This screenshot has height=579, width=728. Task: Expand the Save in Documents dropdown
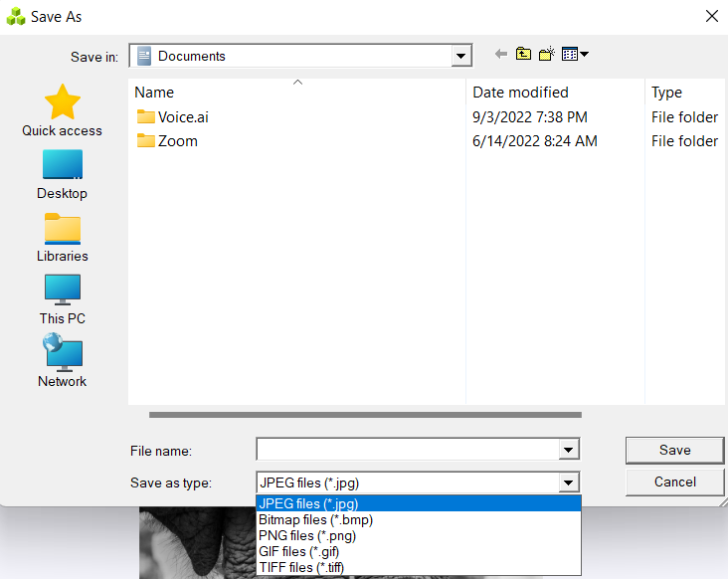(460, 57)
